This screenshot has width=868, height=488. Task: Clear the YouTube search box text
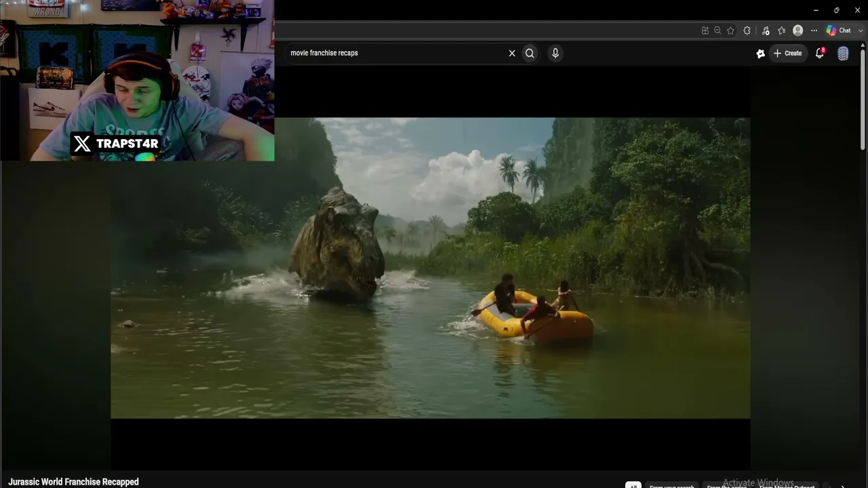point(512,53)
